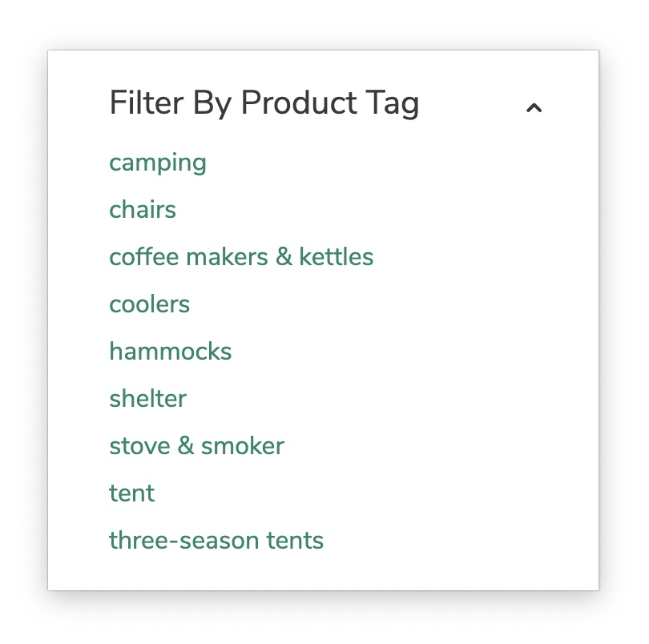
Task: Filter by three-season tents tag
Action: click(216, 541)
